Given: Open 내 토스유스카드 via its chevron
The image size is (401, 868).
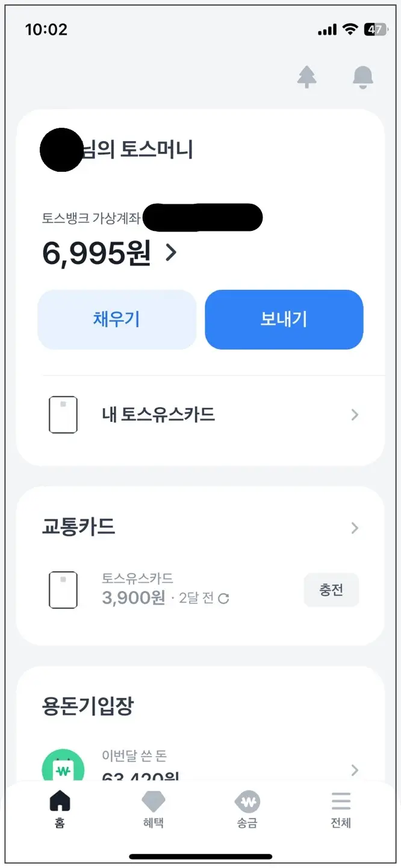Looking at the screenshot, I should click(x=355, y=414).
